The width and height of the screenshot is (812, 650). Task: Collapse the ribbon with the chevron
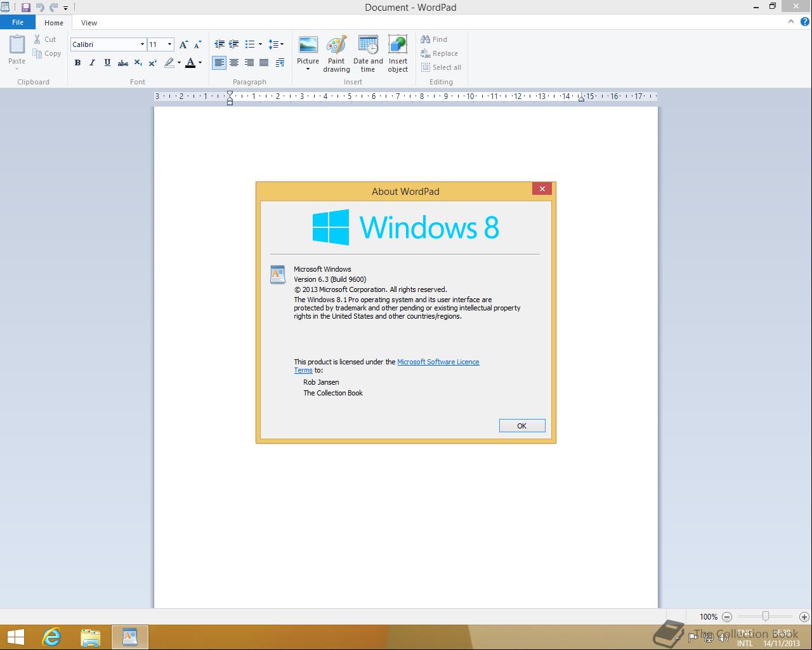tap(790, 22)
